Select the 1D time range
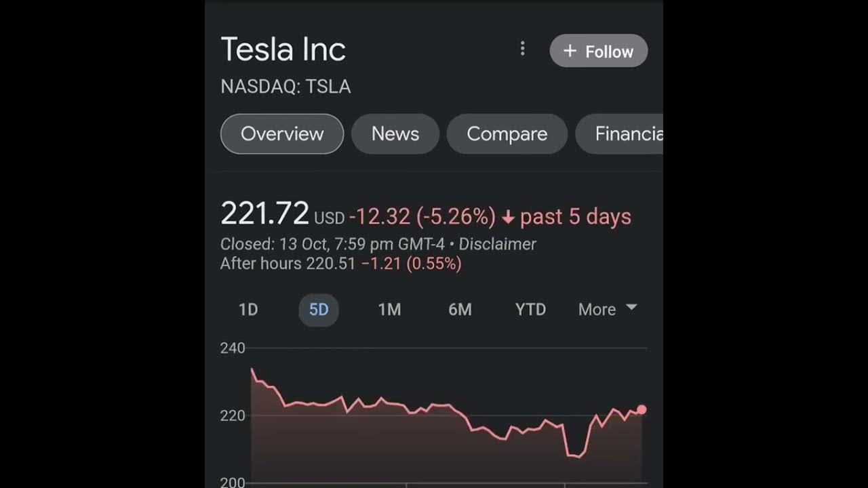 click(x=248, y=310)
